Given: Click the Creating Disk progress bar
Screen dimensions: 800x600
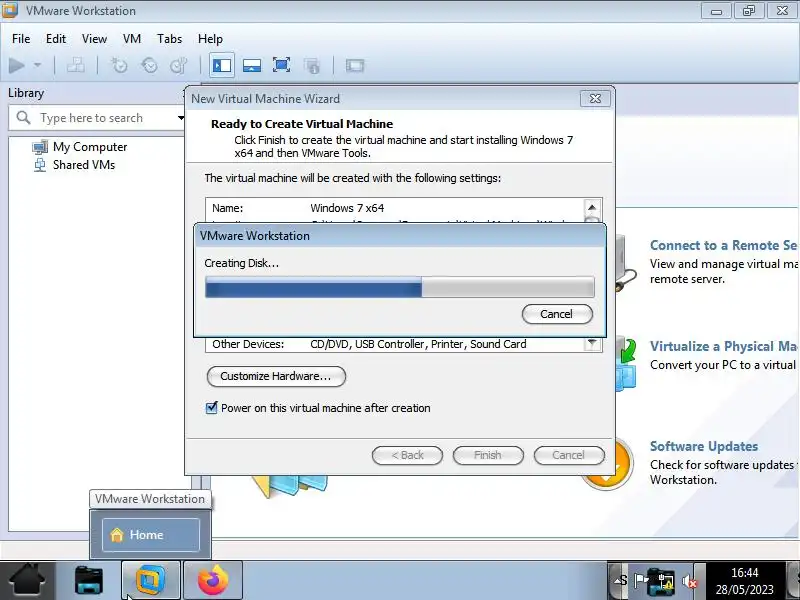Looking at the screenshot, I should (399, 287).
